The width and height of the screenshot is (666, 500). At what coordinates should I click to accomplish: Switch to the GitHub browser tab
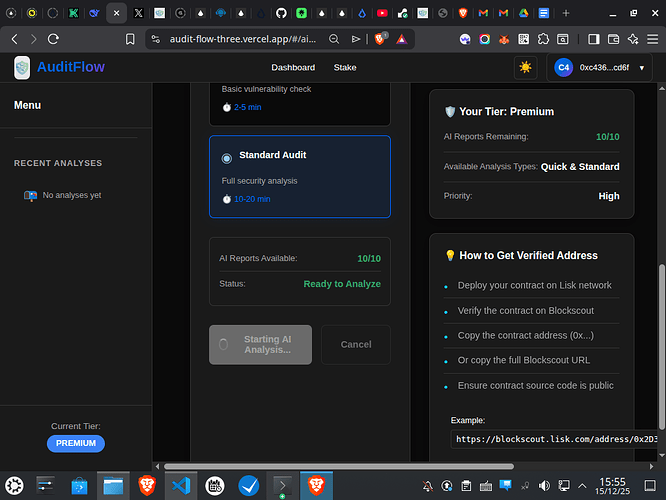[x=280, y=14]
